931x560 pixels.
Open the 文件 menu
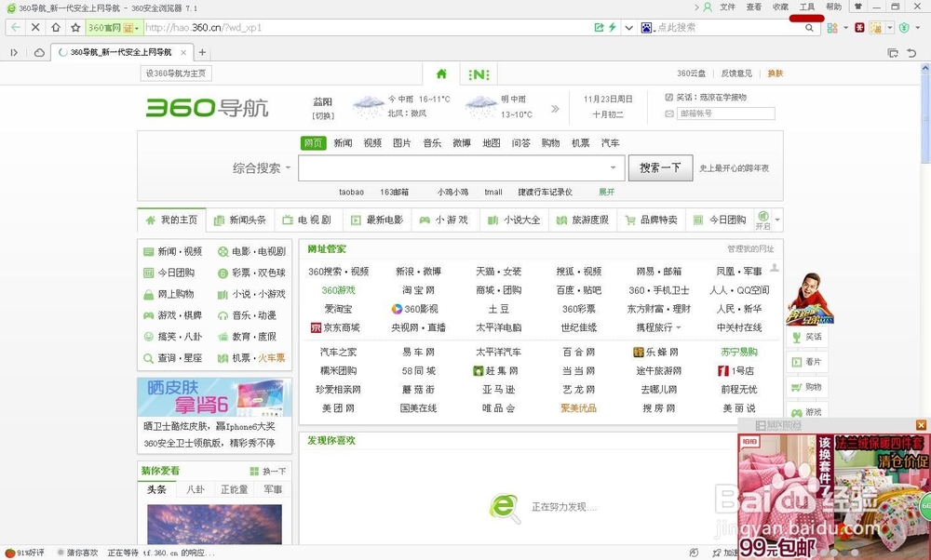pos(727,7)
